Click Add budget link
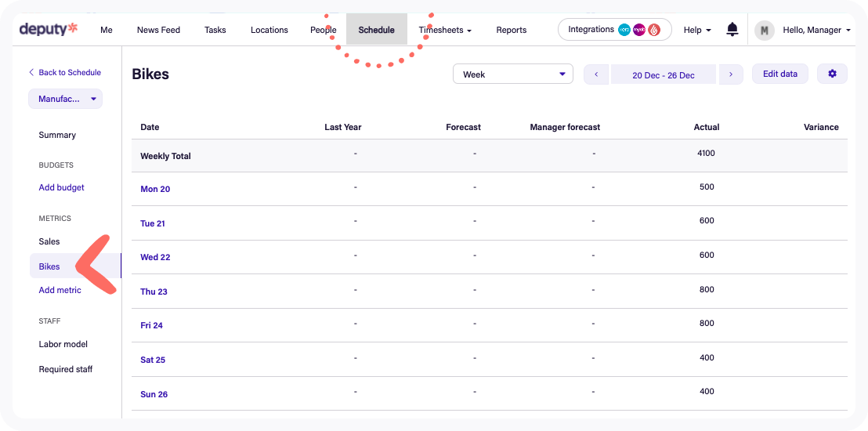The width and height of the screenshot is (868, 431). pos(61,187)
